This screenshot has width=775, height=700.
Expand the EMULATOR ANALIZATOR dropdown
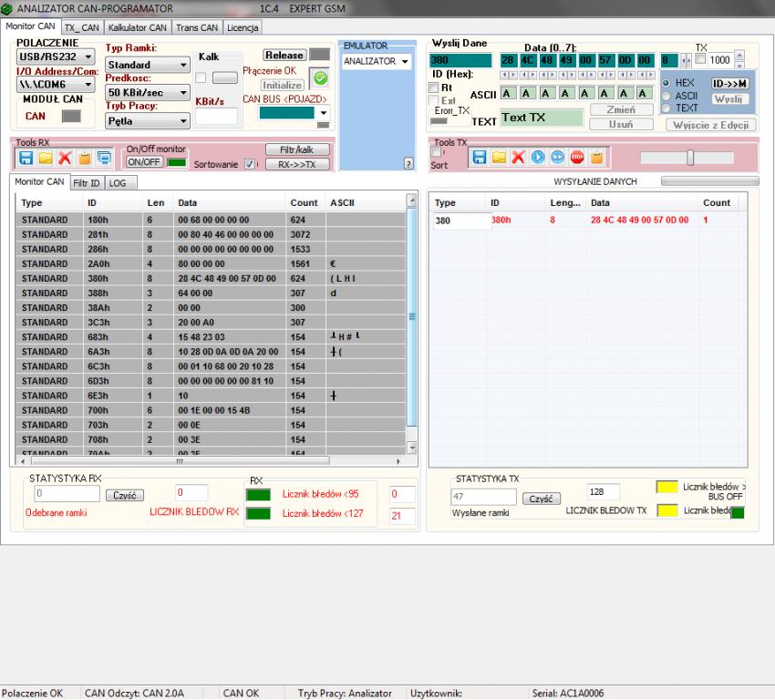375,61
